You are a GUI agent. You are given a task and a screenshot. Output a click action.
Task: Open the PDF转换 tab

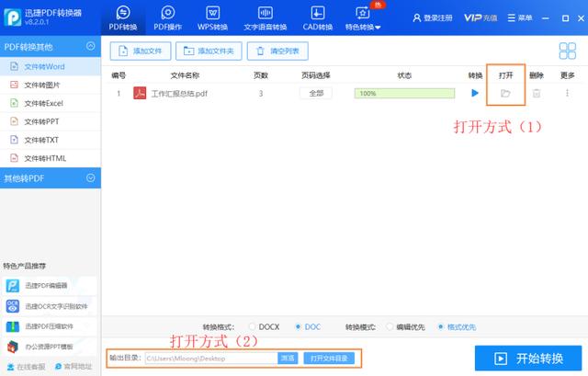[123, 17]
